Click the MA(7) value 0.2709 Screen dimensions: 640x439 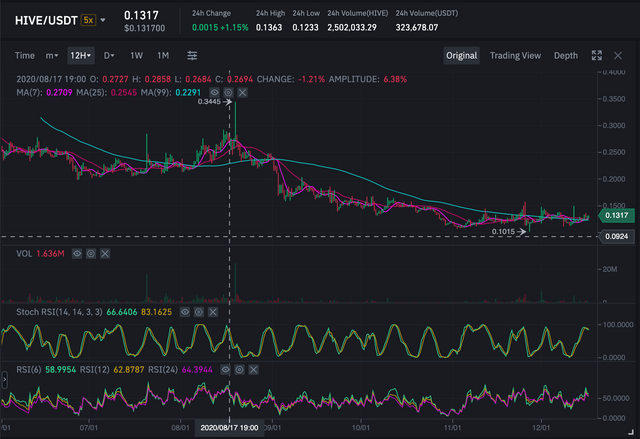(59, 93)
